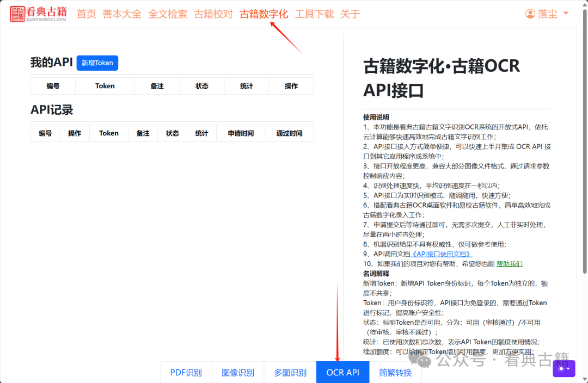Viewport: 588px width, 383px height.
Task: Select the highlighted 古籍数字化 menu item
Action: coord(264,14)
